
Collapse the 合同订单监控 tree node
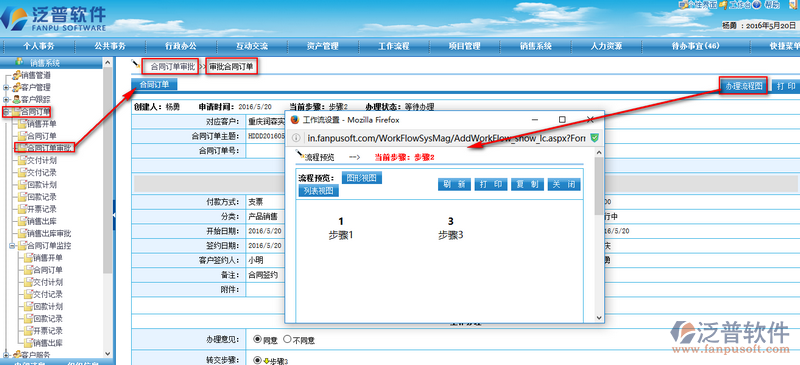click(12, 246)
